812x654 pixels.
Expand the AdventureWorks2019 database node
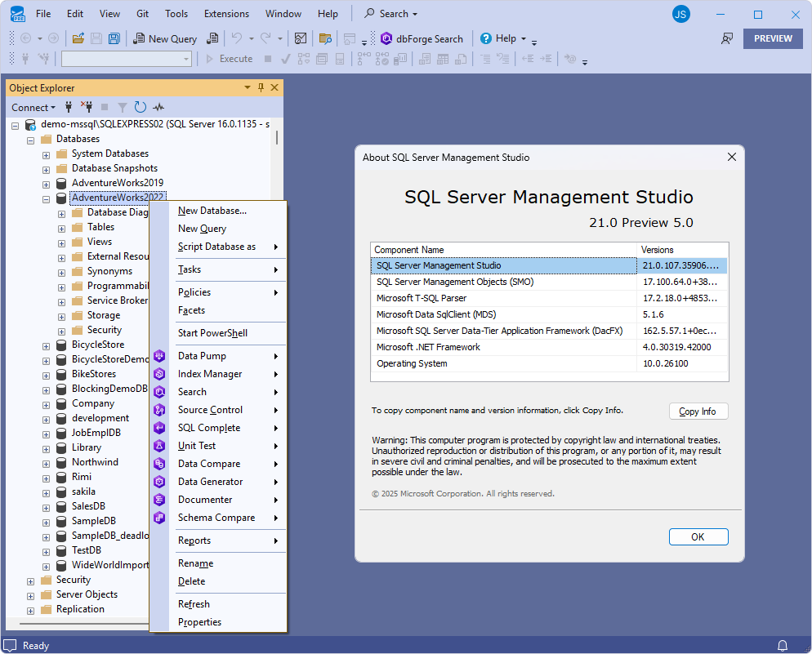pyautogui.click(x=46, y=183)
